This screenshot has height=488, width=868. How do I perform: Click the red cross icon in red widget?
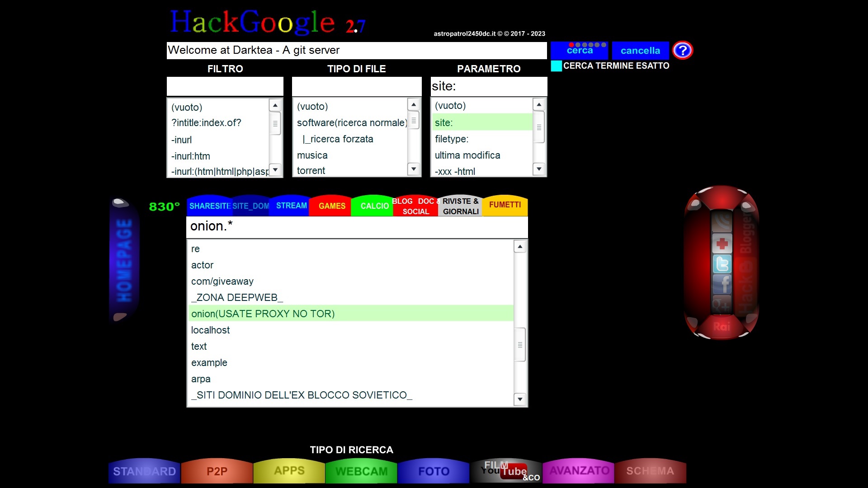coord(722,244)
